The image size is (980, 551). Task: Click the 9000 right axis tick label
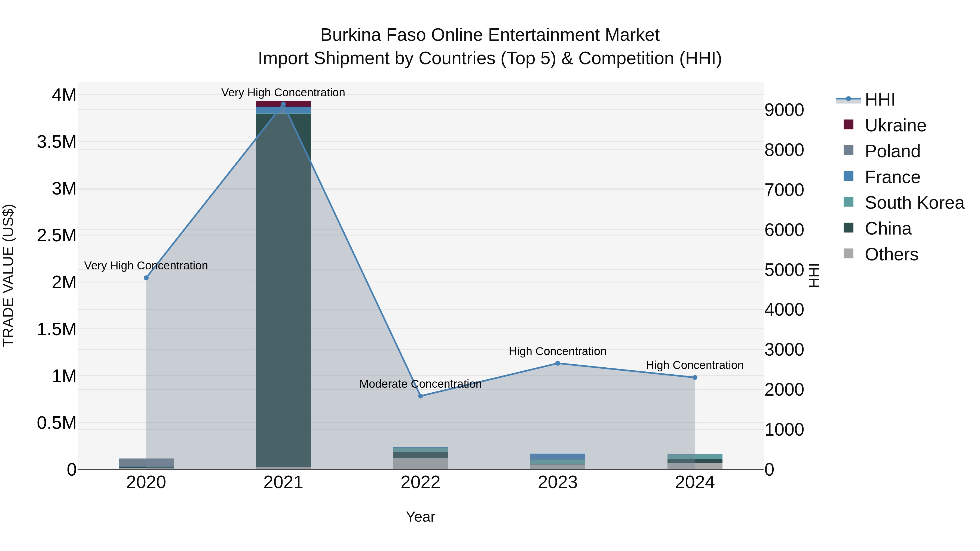[784, 110]
